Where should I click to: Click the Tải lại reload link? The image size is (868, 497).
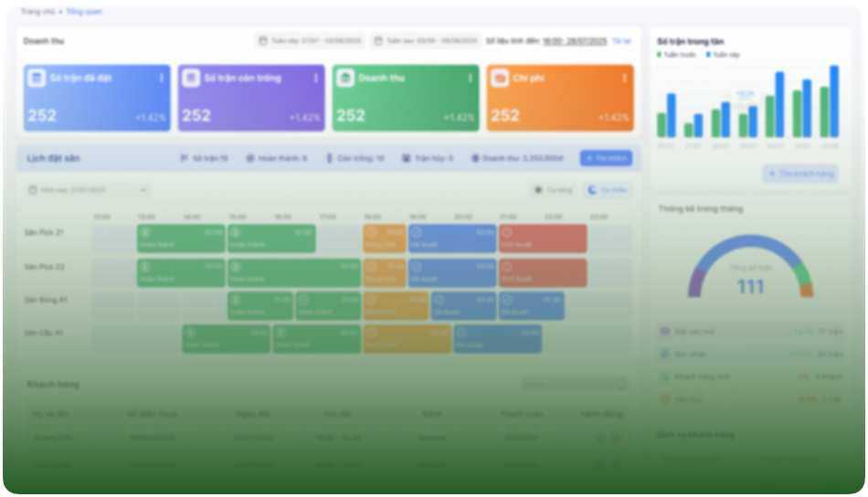(x=621, y=41)
